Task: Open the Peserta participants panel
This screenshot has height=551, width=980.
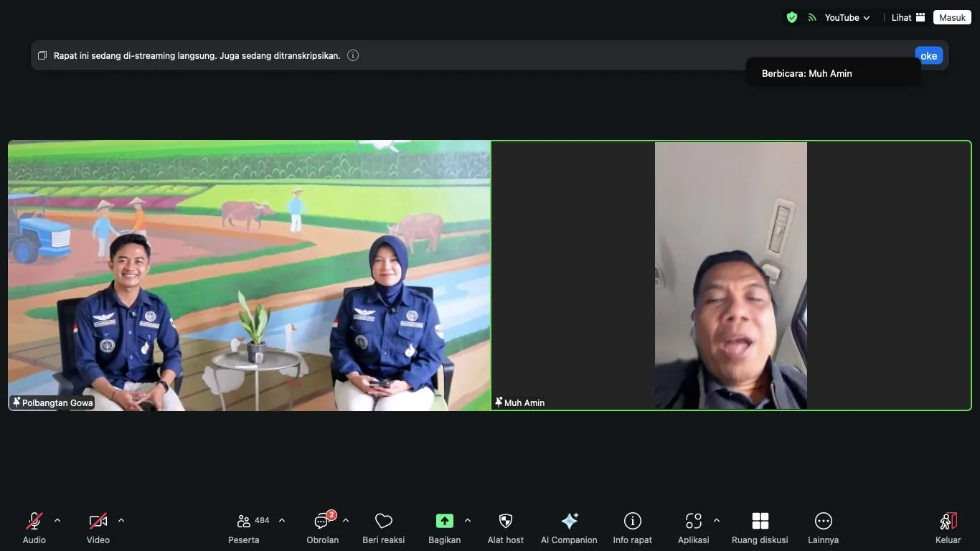Action: point(244,521)
